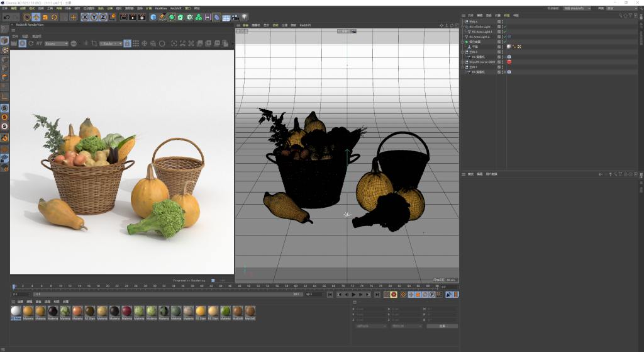644x352 pixels.
Task: Play the animation forward
Action: pos(353,295)
